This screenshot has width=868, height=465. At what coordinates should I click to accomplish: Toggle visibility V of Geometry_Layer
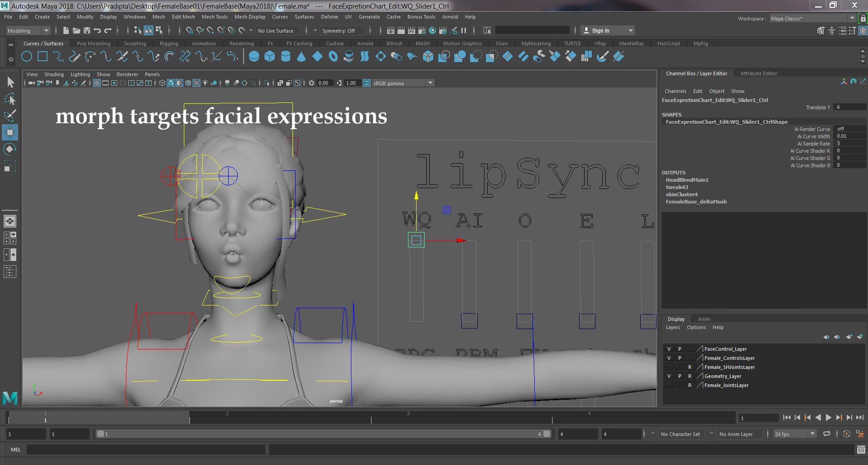pyautogui.click(x=669, y=376)
